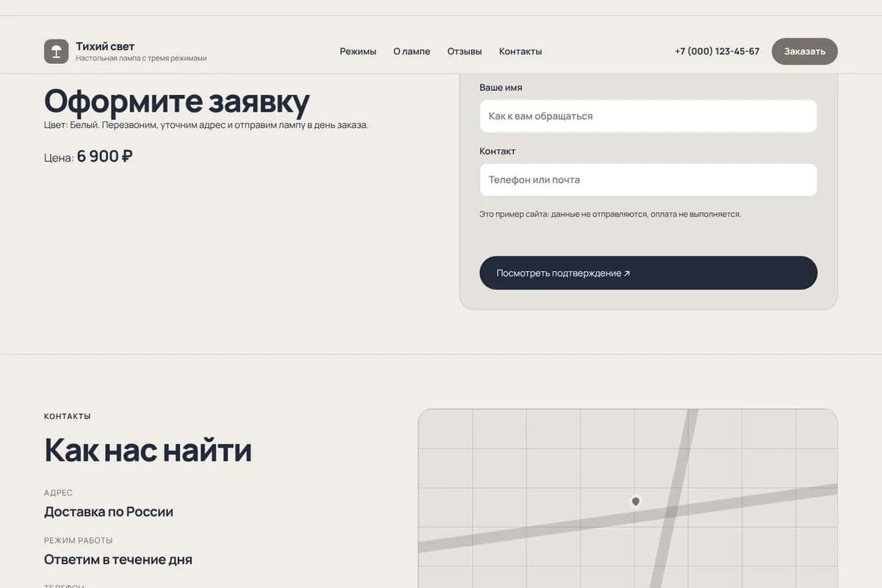Viewport: 882px width, 588px height.
Task: Click the Тихий свет brand name
Action: pos(105,46)
